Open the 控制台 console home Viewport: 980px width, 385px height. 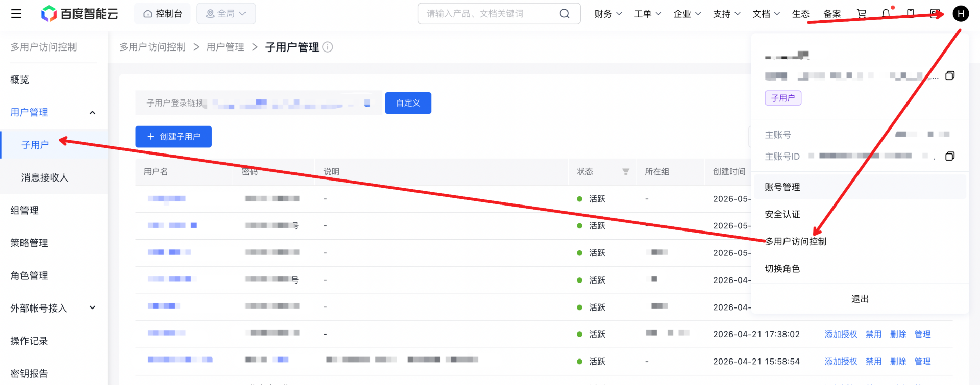pos(162,14)
